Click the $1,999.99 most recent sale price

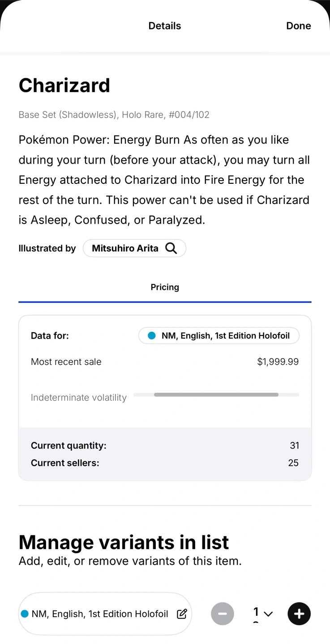(x=278, y=362)
